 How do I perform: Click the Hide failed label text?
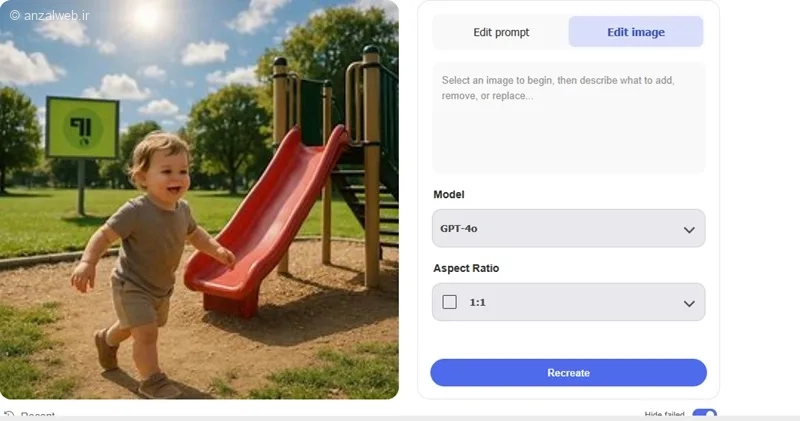click(664, 414)
